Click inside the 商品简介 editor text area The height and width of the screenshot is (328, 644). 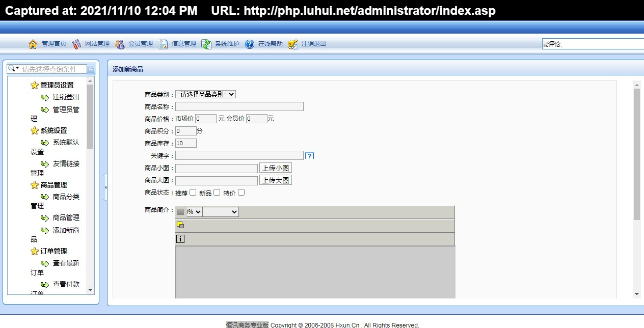315,272
